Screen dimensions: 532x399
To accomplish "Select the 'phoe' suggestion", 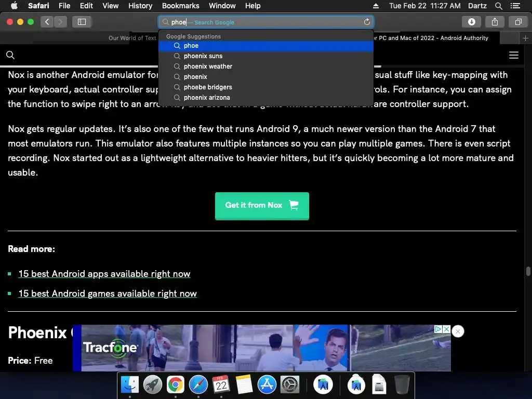I will [266, 46].
